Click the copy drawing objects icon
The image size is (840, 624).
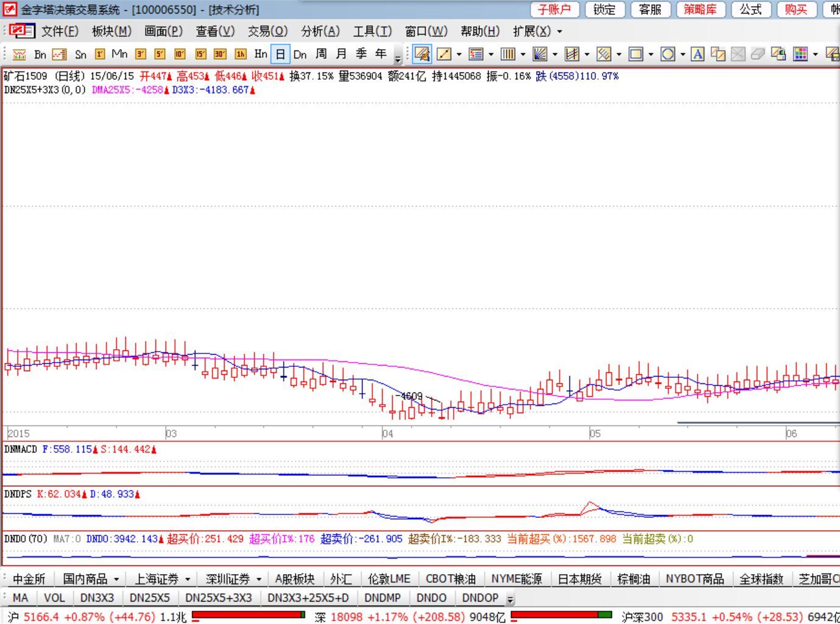coord(718,54)
